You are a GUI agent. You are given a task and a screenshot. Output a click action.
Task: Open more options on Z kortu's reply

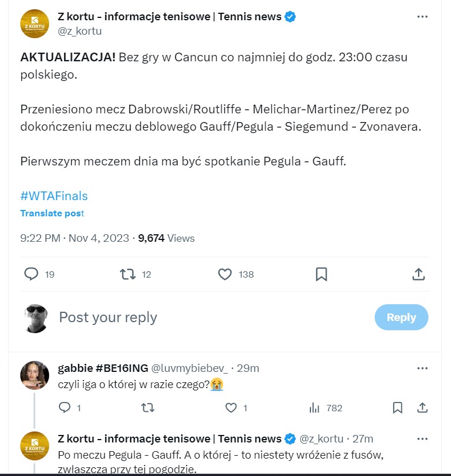(x=422, y=438)
